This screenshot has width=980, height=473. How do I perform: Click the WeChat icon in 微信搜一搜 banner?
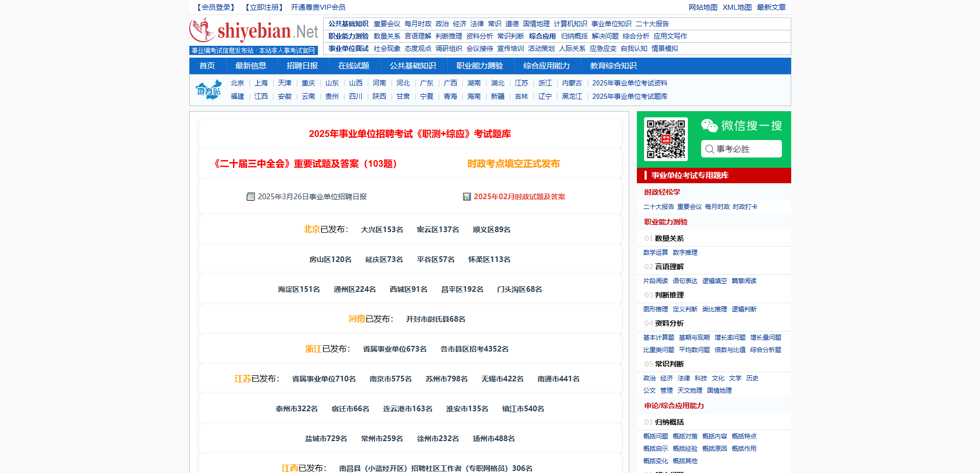pyautogui.click(x=710, y=125)
